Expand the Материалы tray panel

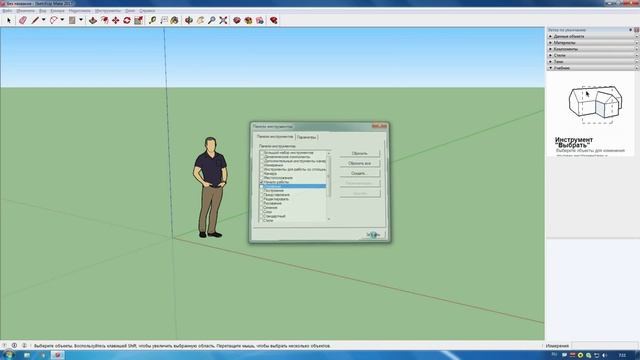pos(593,42)
